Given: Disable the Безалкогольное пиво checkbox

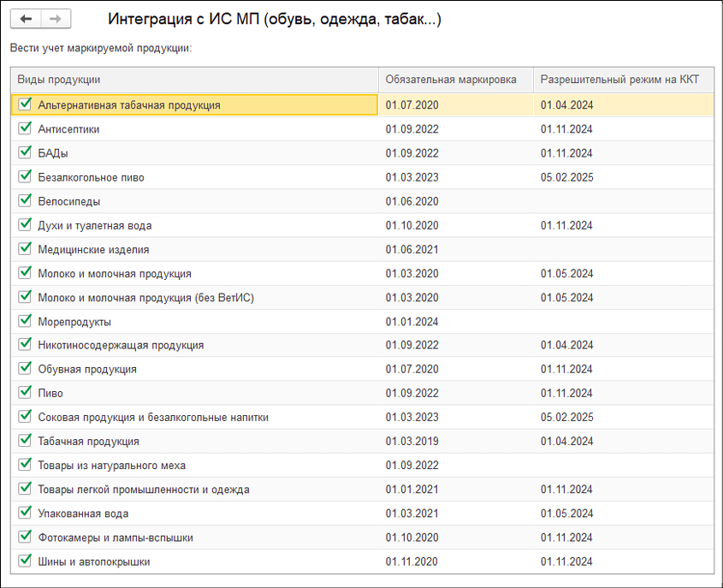Looking at the screenshot, I should 25,176.
